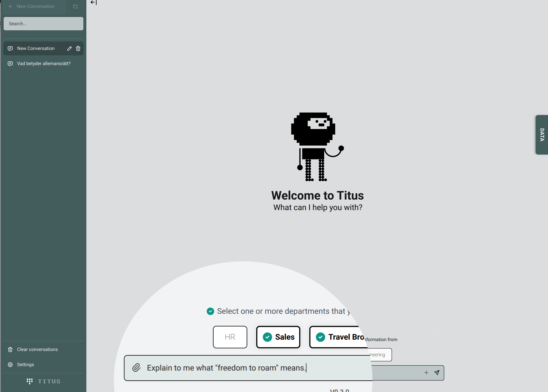Image resolution: width=548 pixels, height=392 pixels.
Task: Collapse sidebar with the arrow icon
Action: [x=93, y=2]
